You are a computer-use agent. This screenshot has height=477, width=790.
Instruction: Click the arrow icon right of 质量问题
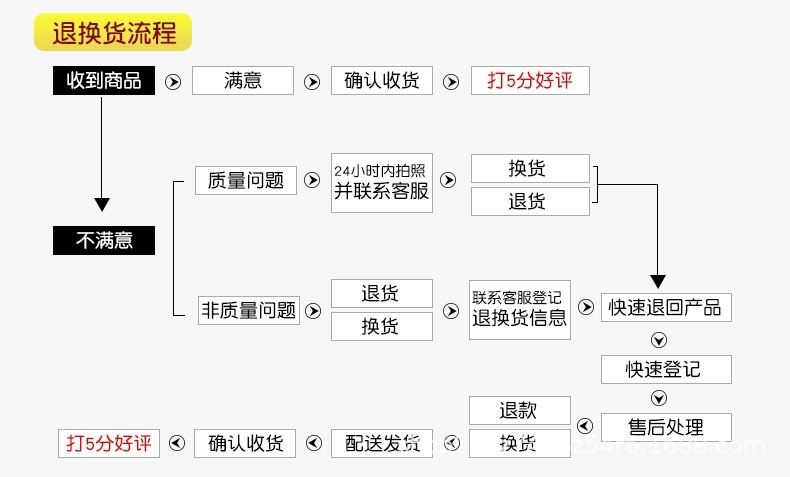[x=313, y=181]
